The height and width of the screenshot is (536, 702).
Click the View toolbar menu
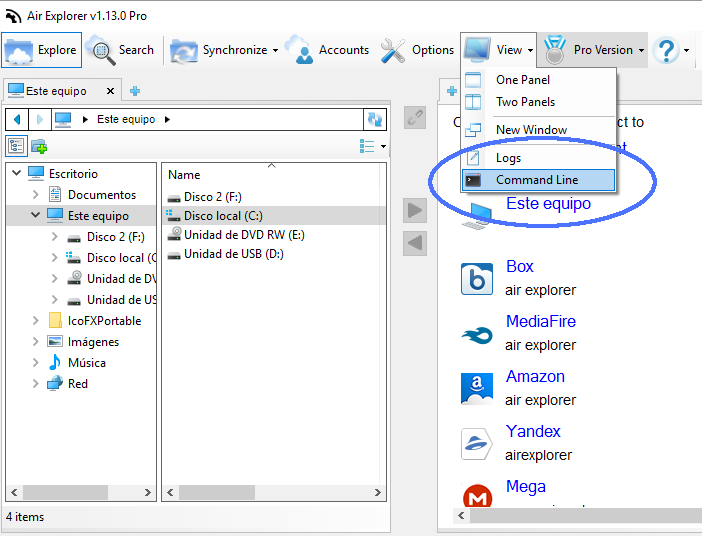coord(498,50)
